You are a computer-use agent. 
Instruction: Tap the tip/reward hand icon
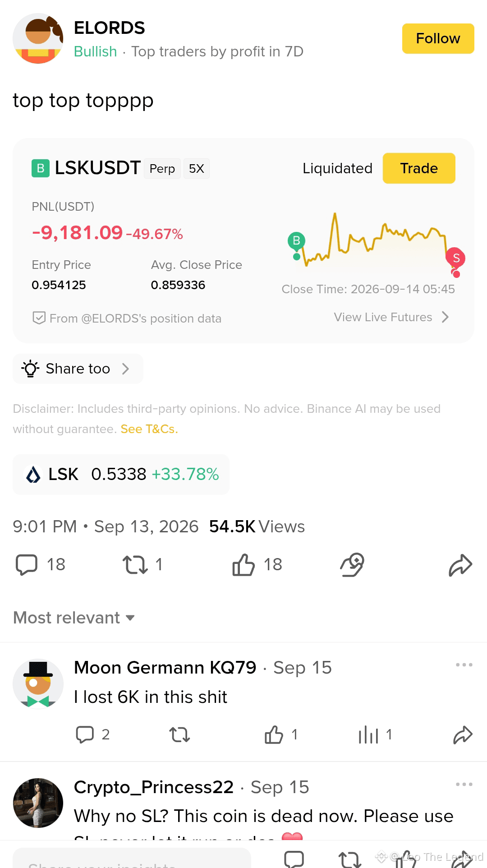[x=352, y=565]
